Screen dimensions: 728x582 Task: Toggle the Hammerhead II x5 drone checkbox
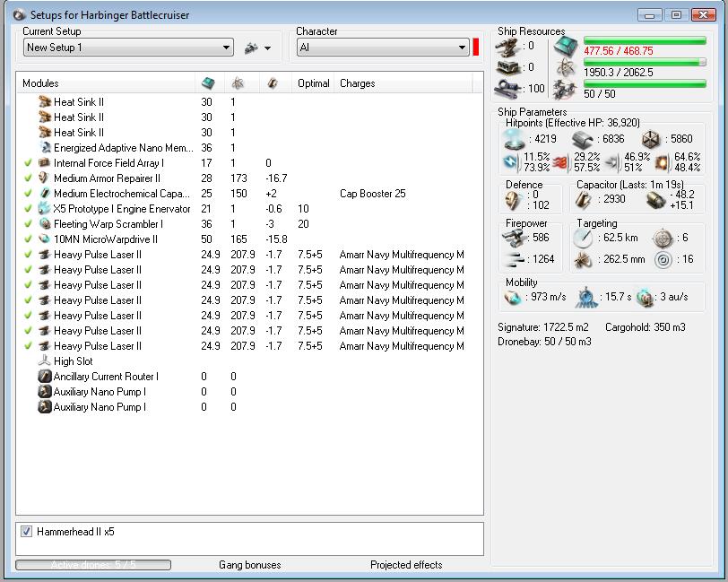27,532
